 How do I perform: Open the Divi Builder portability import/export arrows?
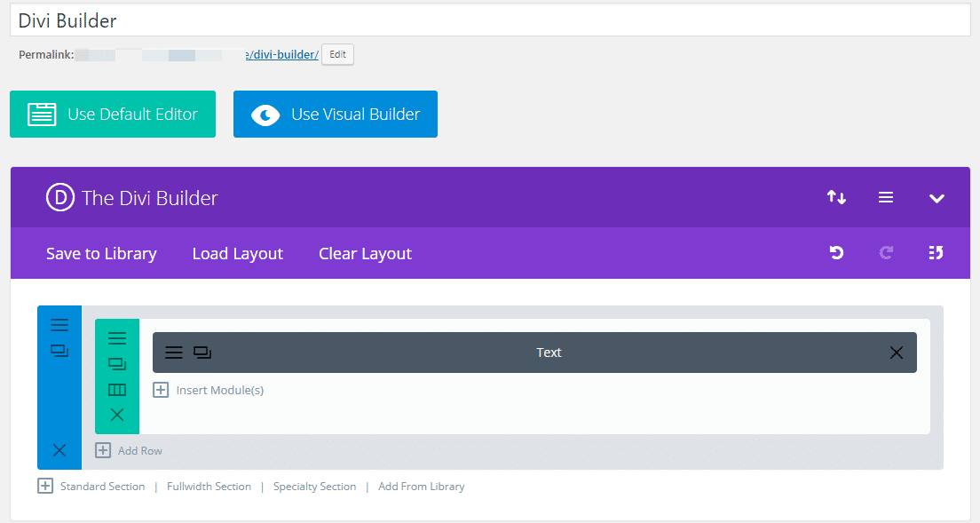[836, 197]
